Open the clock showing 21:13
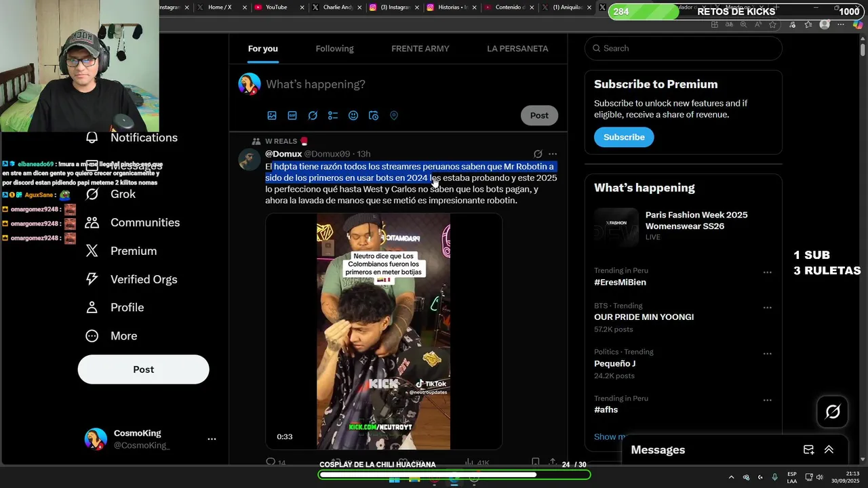This screenshot has width=868, height=488. (846, 477)
